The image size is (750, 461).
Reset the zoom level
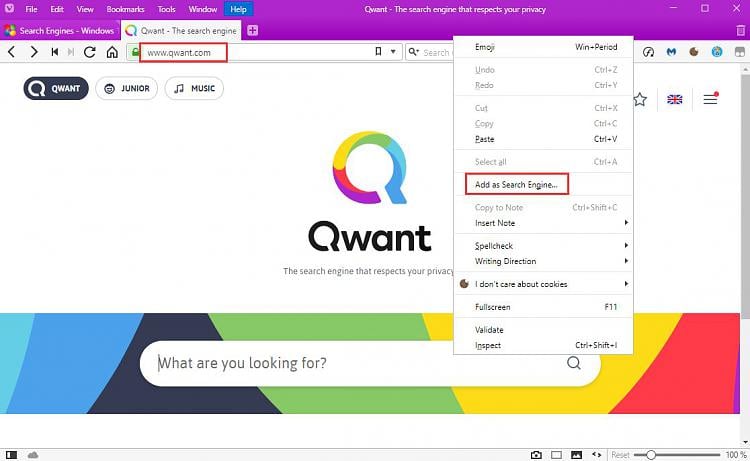pos(620,455)
